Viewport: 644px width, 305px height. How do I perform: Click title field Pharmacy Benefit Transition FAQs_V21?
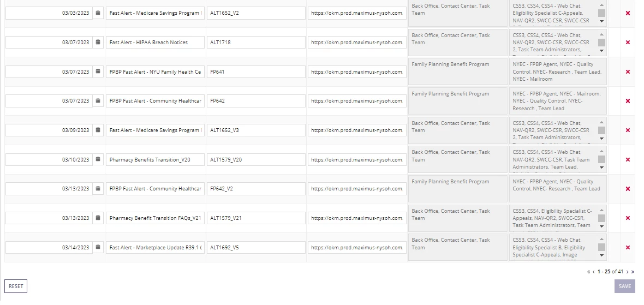(x=155, y=218)
